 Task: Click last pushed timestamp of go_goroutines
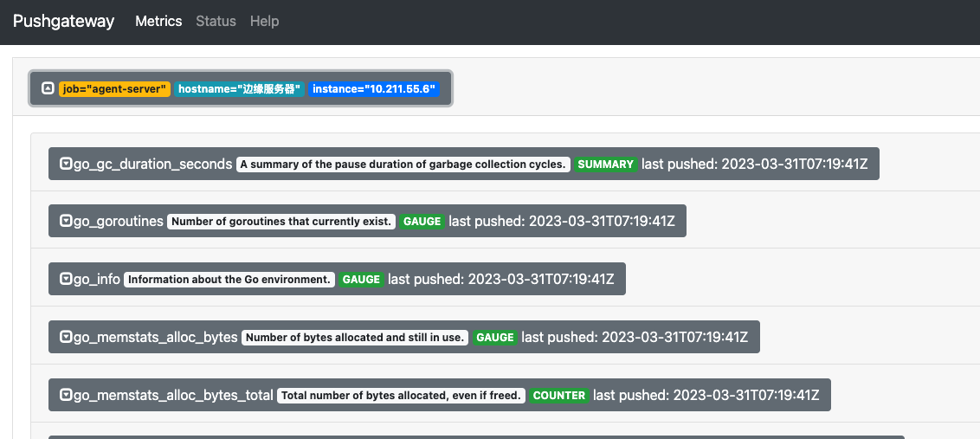562,221
